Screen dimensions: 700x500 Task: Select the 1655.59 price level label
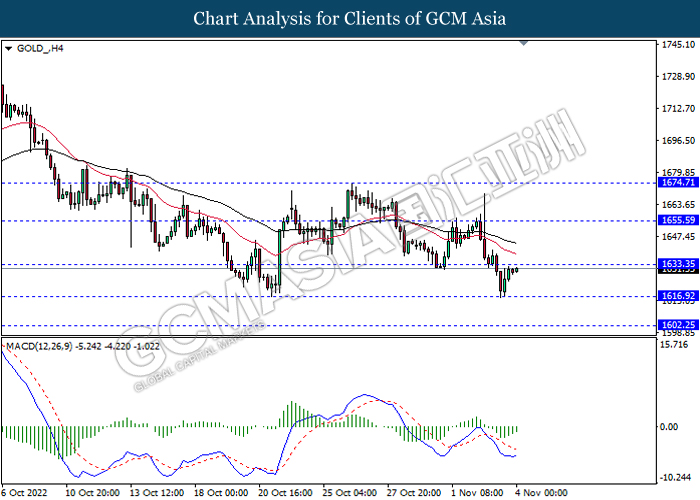[x=678, y=220]
